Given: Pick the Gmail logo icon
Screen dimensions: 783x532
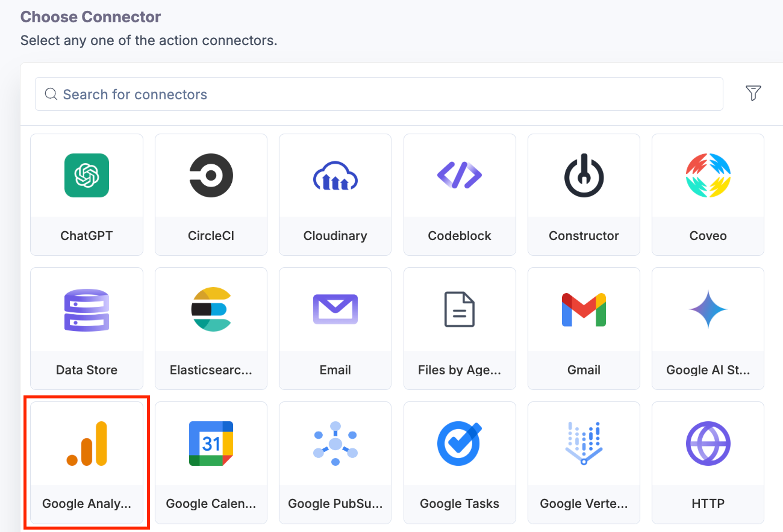Looking at the screenshot, I should 584,310.
